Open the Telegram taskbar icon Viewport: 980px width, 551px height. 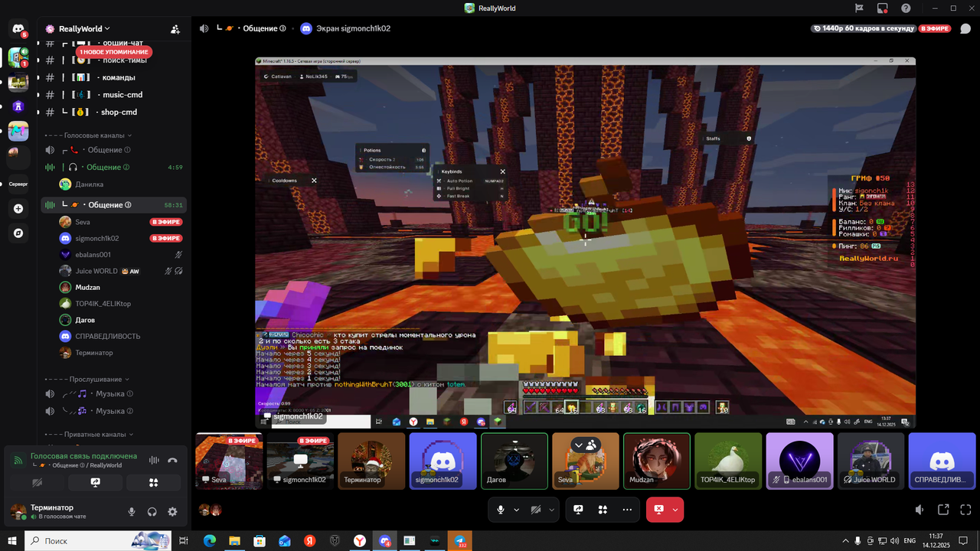[x=459, y=541]
